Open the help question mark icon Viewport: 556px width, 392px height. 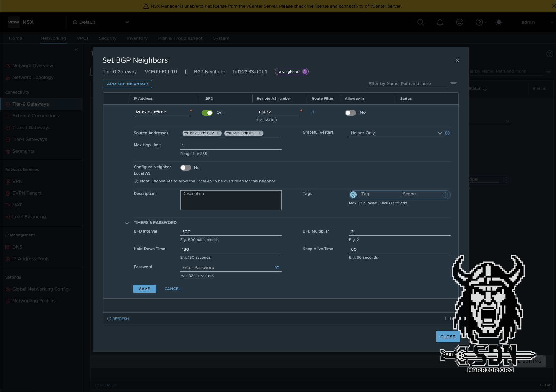pos(479,22)
